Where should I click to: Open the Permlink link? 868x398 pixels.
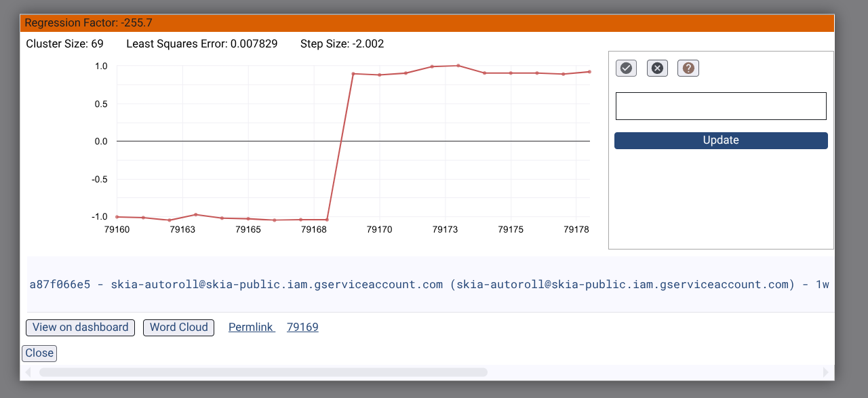pos(252,327)
